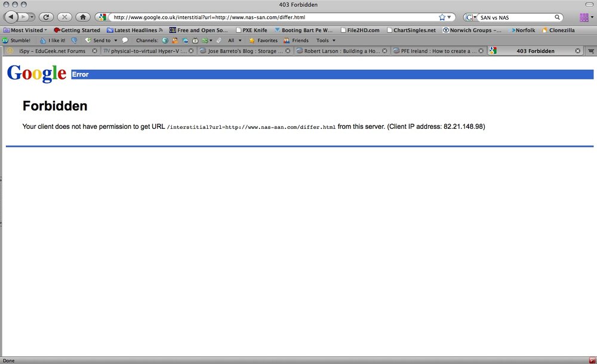Bookmark this page with the star icon
Image resolution: width=597 pixels, height=364 pixels.
point(442,17)
